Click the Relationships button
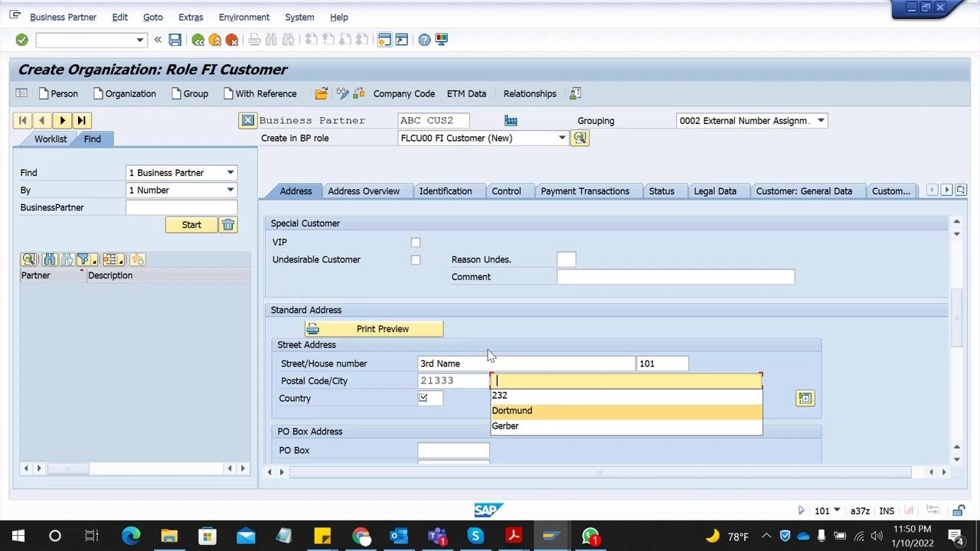Screen dimensions: 980x551 click(x=530, y=93)
